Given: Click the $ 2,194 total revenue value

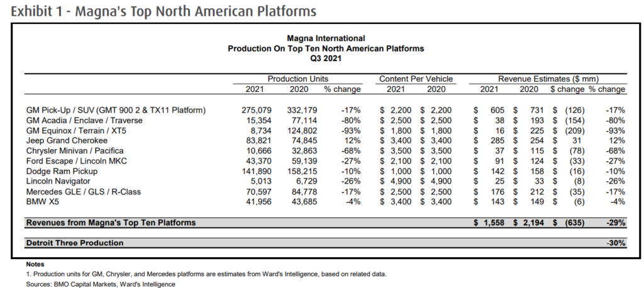Looking at the screenshot, I should (529, 223).
